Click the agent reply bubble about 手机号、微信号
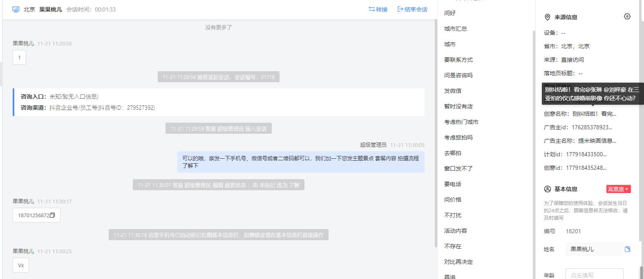The height and width of the screenshot is (279, 644). pos(301,162)
